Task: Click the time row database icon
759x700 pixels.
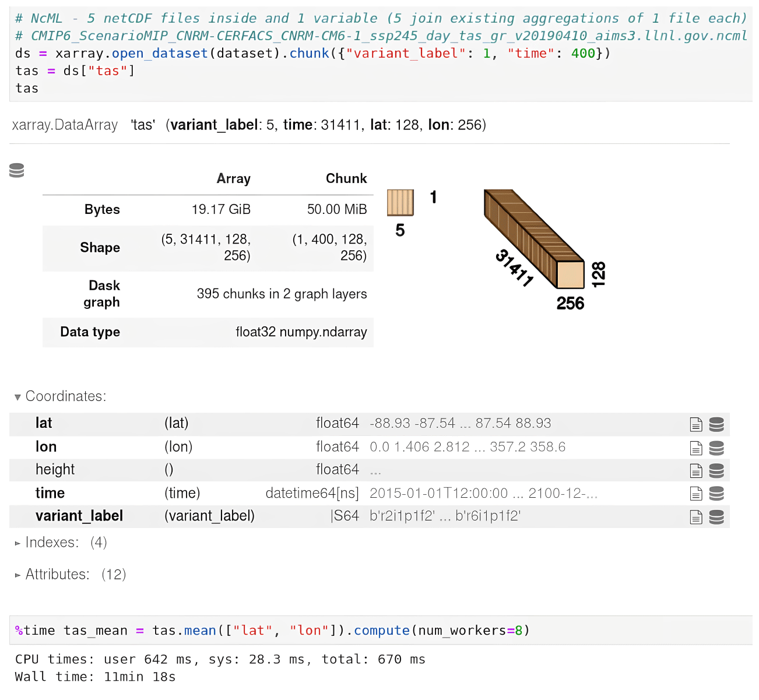Action: pos(716,494)
